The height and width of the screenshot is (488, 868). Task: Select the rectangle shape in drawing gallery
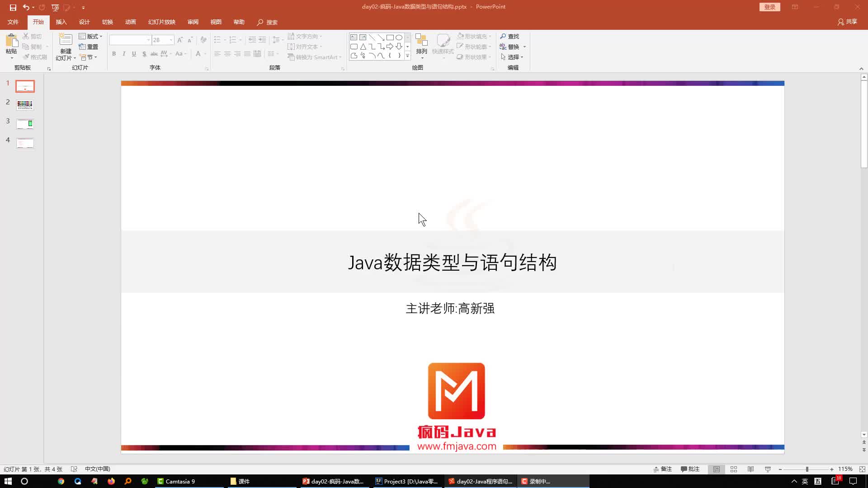click(x=390, y=37)
